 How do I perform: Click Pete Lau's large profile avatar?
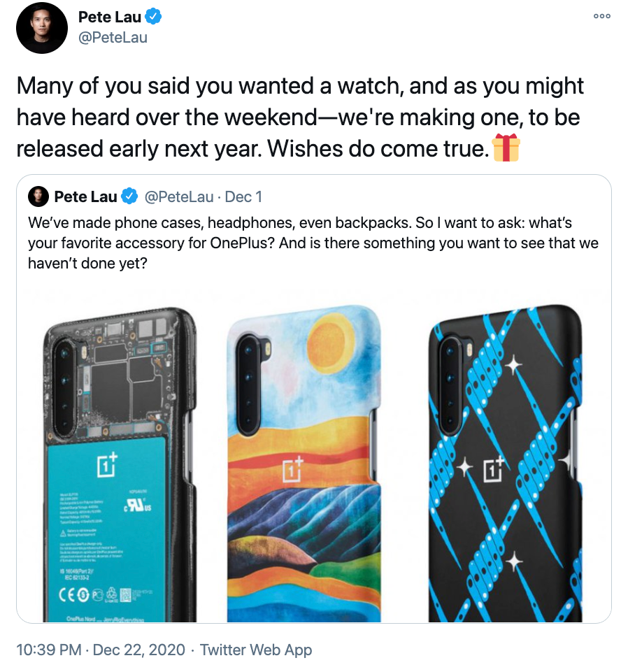pyautogui.click(x=41, y=28)
